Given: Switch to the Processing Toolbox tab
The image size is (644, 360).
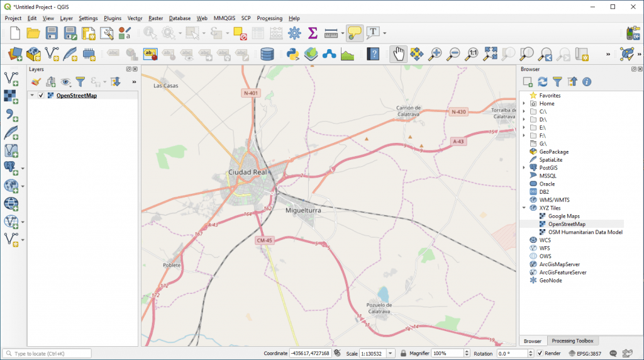Looking at the screenshot, I should [572, 340].
